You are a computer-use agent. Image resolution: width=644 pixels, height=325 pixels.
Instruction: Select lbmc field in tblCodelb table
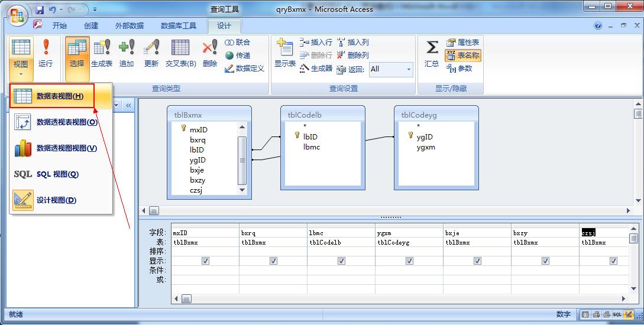point(312,147)
